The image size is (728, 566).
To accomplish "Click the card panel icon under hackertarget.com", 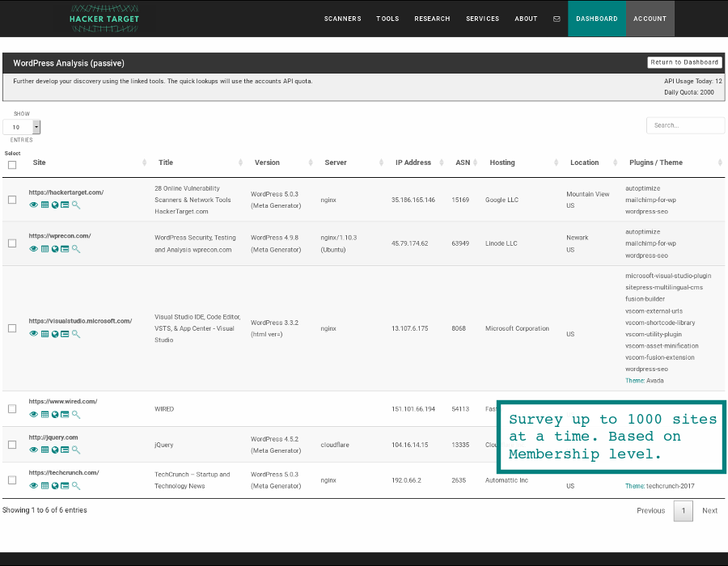I will point(65,205).
